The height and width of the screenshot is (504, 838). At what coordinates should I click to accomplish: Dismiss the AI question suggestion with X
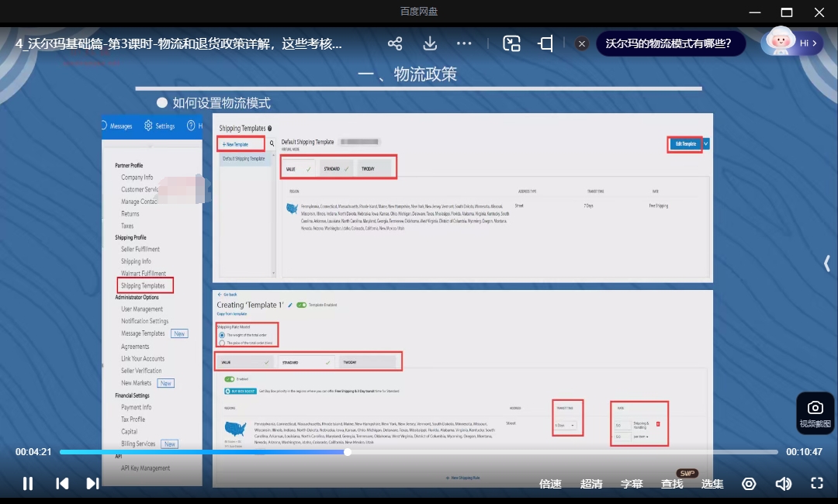(582, 43)
